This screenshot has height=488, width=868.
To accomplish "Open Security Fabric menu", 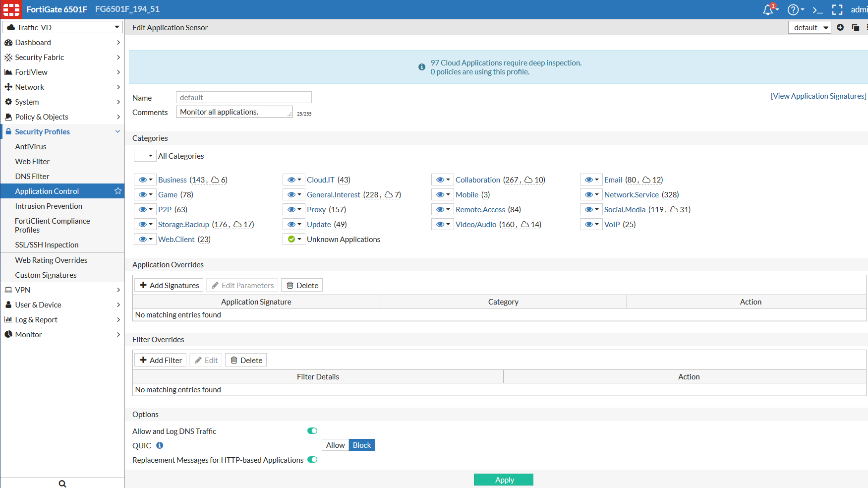I will coord(62,58).
